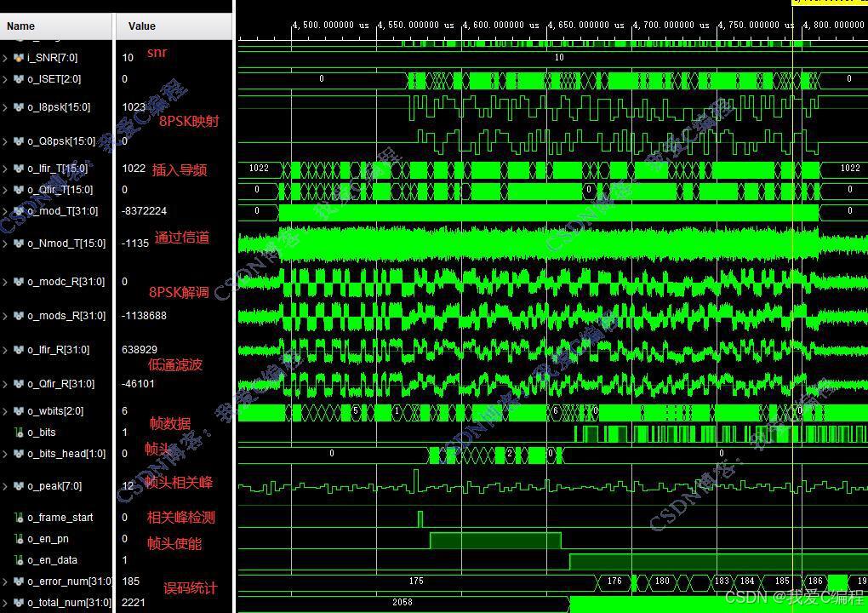This screenshot has height=613, width=868.
Task: Click the o_total_num[31:0] bus icon
Action: [x=18, y=603]
